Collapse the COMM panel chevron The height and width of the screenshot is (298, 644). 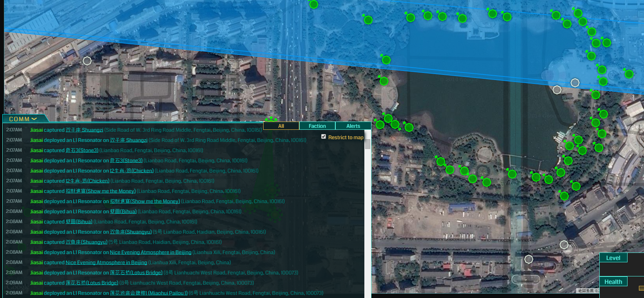(x=34, y=119)
